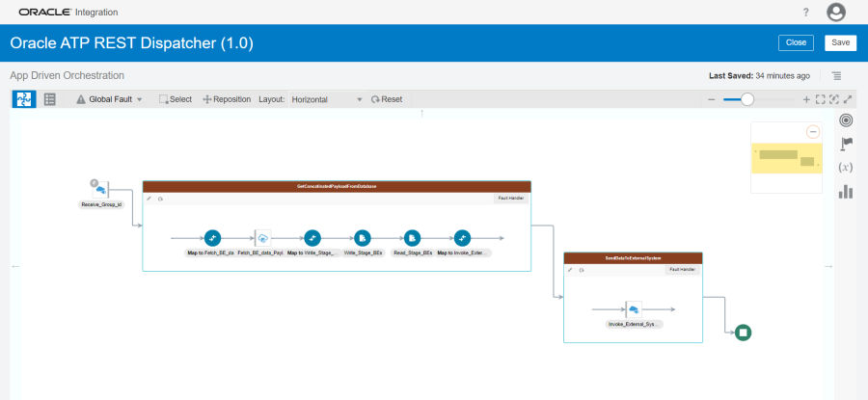
Task: Open the Errors flag icon in side panel
Action: pos(847,144)
